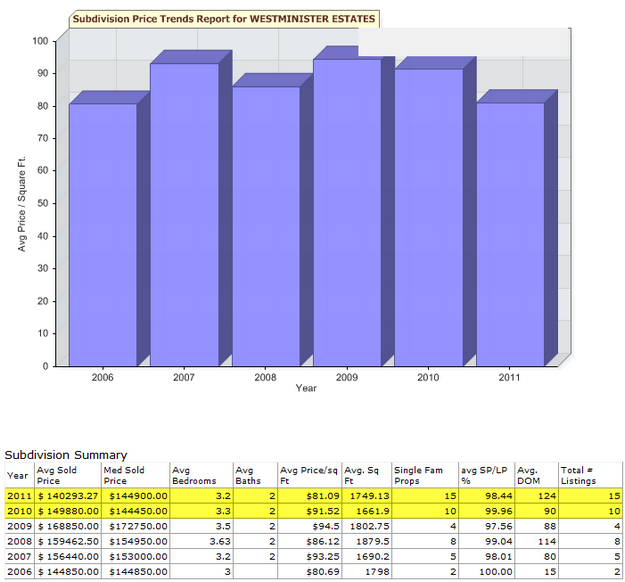625x582 pixels.
Task: Click the $ 144850.00 average sold price cell
Action: pos(68,572)
